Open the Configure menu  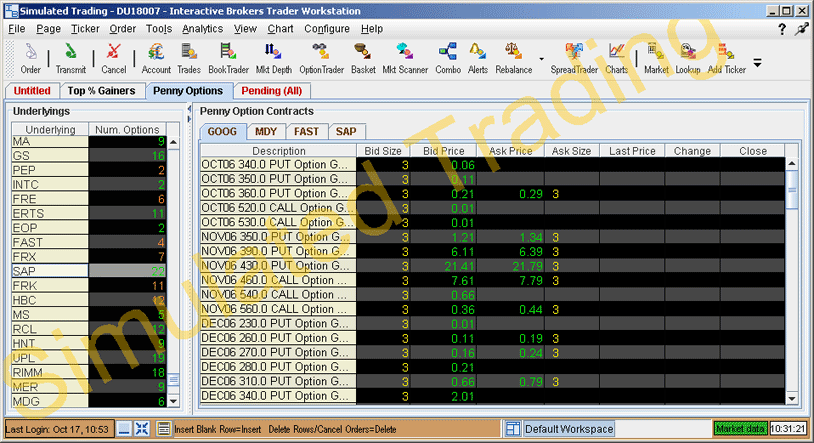pos(327,29)
